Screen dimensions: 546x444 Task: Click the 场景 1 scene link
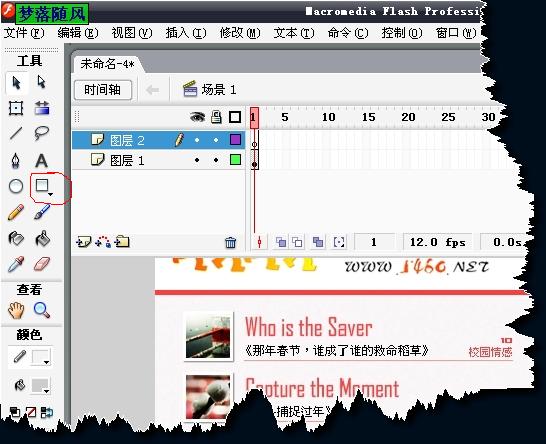point(219,90)
